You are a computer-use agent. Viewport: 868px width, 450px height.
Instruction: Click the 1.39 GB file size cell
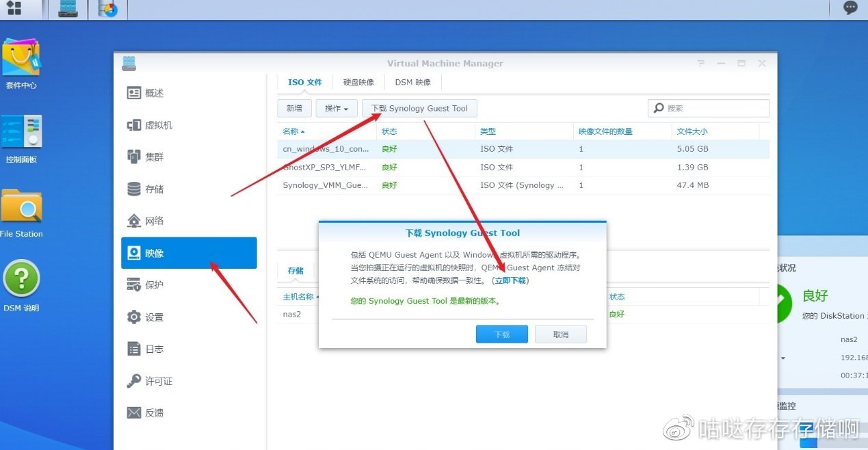tap(692, 168)
